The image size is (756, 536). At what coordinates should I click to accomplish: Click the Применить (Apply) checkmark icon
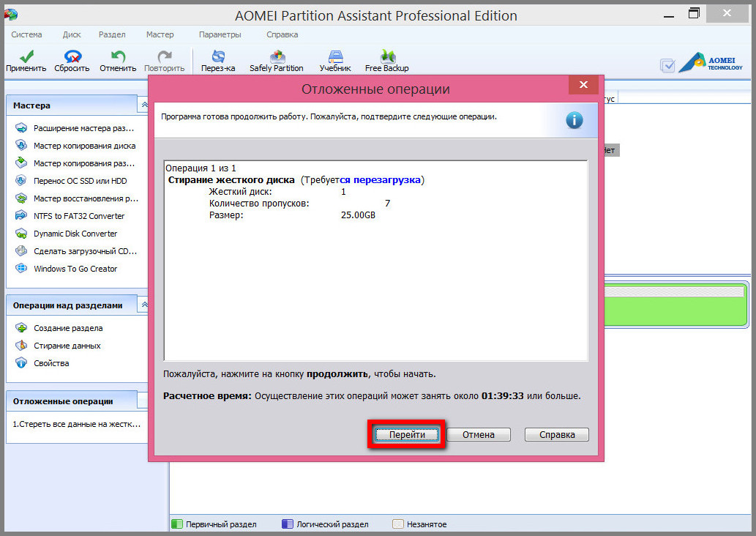point(26,56)
